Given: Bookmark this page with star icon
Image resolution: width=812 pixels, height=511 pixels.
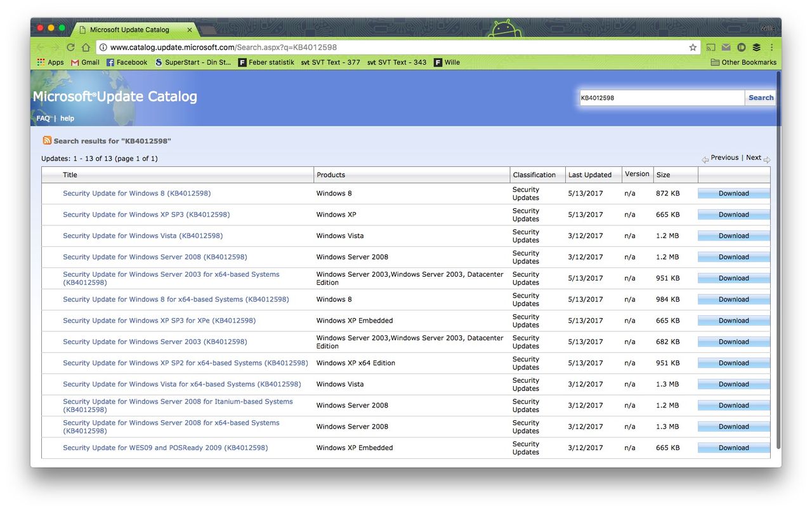Looking at the screenshot, I should 693,48.
